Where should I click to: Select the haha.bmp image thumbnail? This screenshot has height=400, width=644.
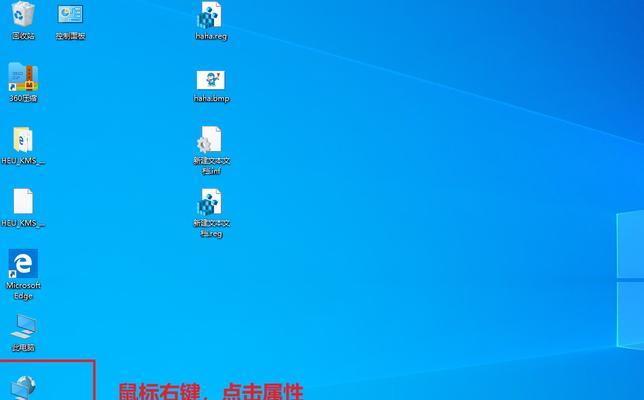tap(210, 79)
